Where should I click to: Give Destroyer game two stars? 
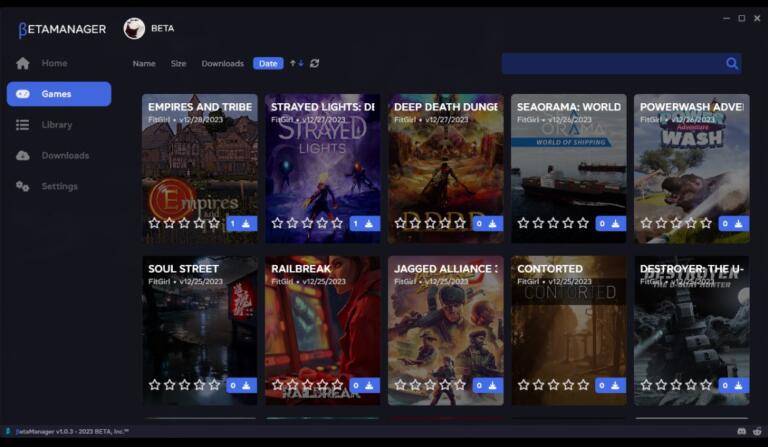coord(661,385)
